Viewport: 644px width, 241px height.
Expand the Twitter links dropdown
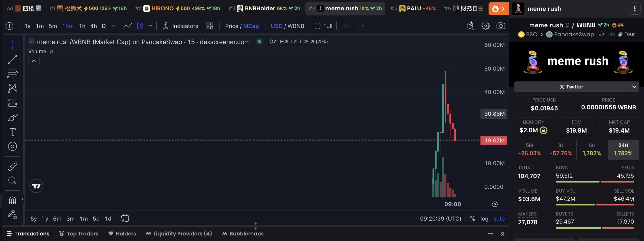(x=634, y=87)
